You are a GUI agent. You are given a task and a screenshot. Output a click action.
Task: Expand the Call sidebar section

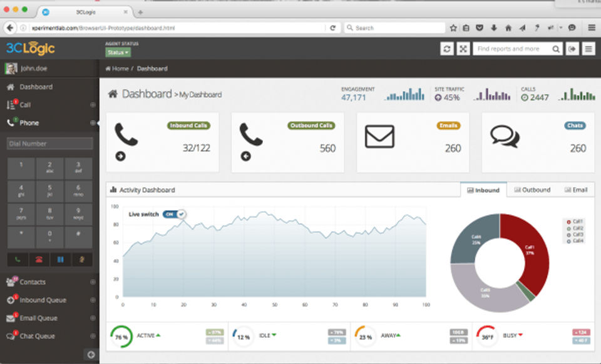click(93, 105)
